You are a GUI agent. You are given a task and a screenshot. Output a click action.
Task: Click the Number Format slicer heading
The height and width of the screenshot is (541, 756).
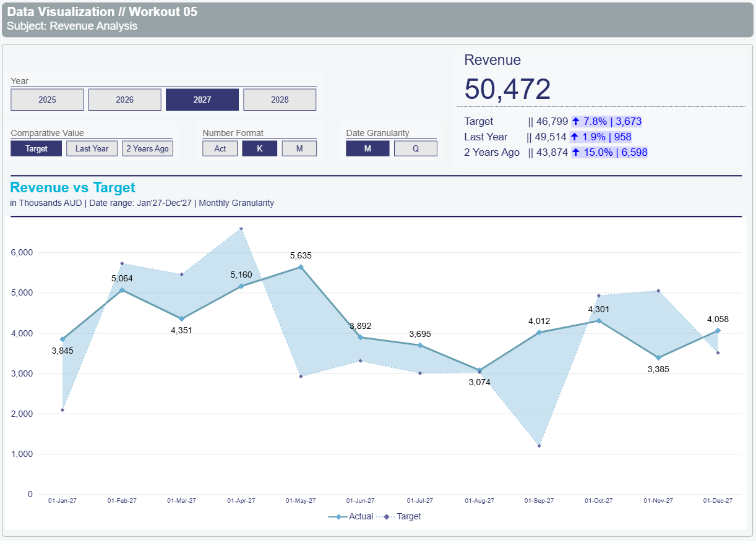(233, 133)
